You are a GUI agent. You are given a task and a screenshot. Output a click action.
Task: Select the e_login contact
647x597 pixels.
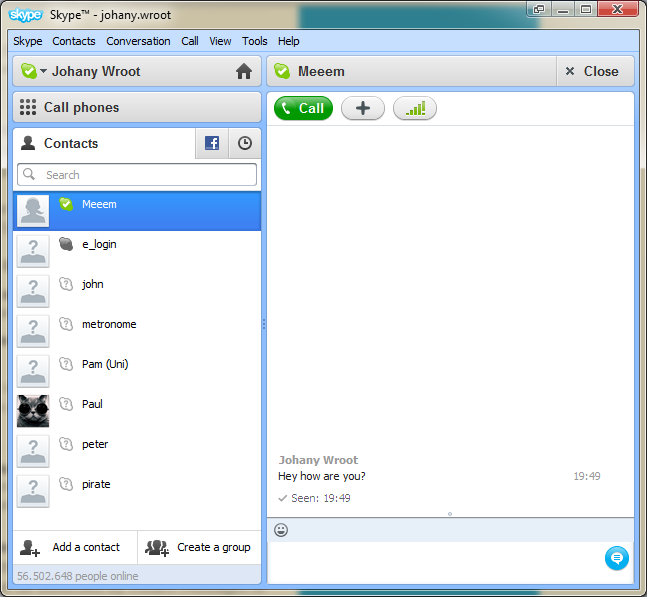coord(137,251)
